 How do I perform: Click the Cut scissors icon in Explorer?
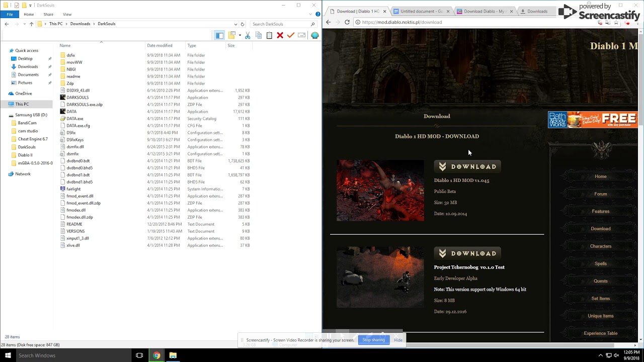[x=248, y=35]
